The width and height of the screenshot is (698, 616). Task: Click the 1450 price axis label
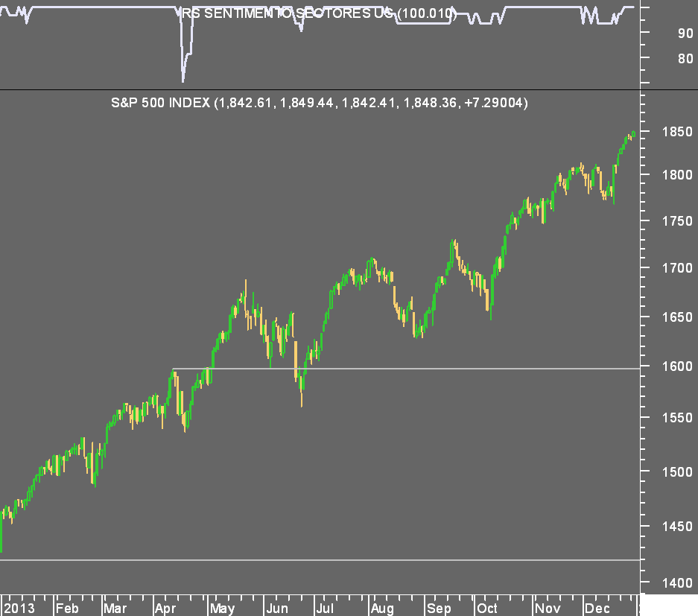point(677,527)
